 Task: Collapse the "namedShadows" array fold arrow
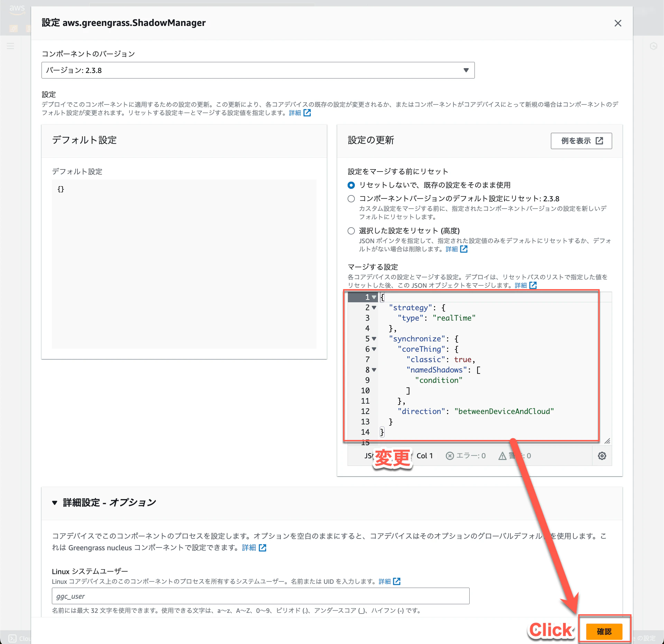tap(374, 370)
